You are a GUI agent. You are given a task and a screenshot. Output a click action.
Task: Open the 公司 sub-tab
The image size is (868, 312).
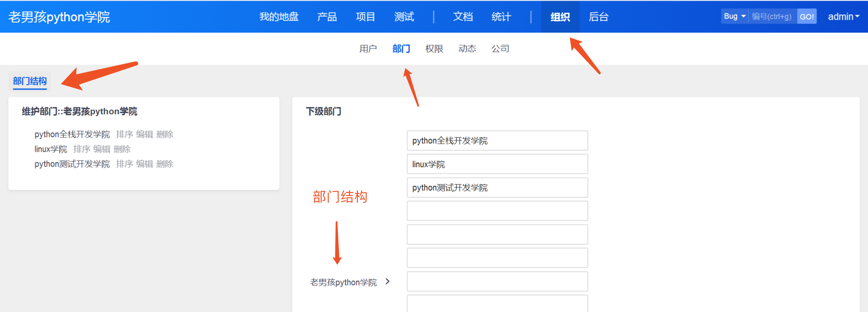(x=500, y=48)
